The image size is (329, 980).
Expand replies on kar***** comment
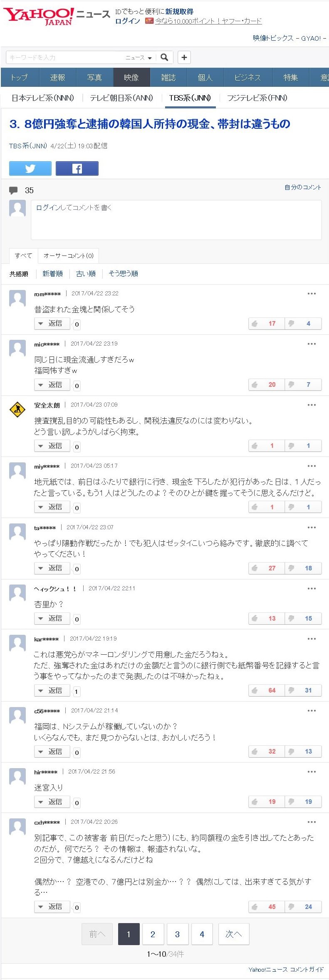click(x=52, y=690)
